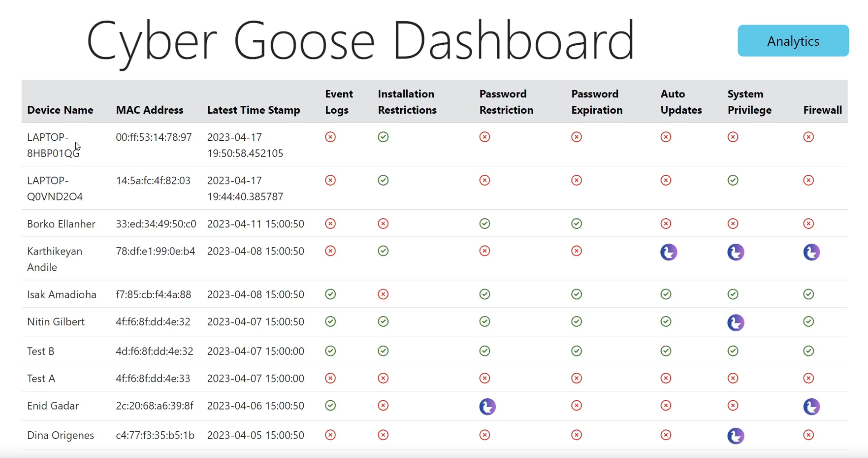
Task: Click MAC address 14:5a:fc:4f:82:03
Action: pyautogui.click(x=153, y=180)
